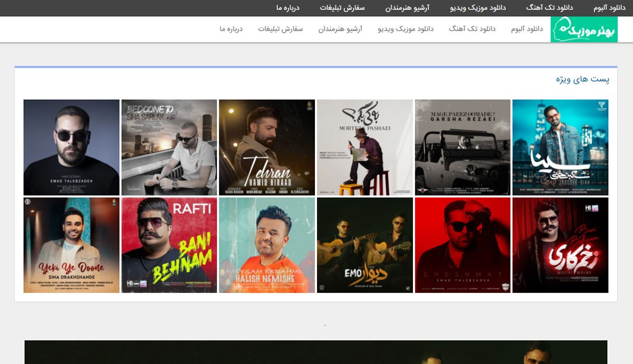Open آرشیو هنرمندان in the dark top bar

(x=407, y=8)
